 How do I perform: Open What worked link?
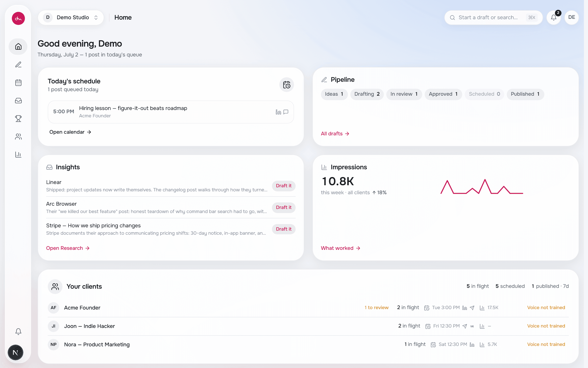pos(340,248)
